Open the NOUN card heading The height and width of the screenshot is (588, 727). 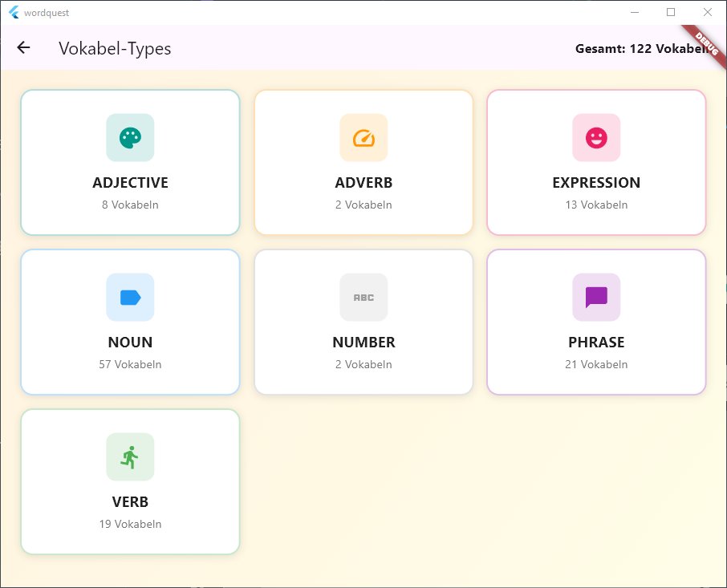[130, 342]
